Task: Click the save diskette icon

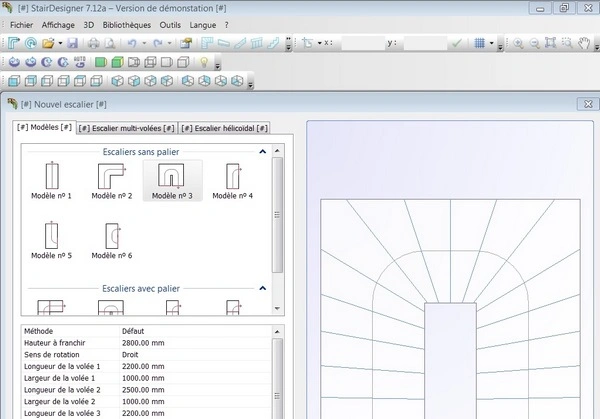Action: click(74, 44)
